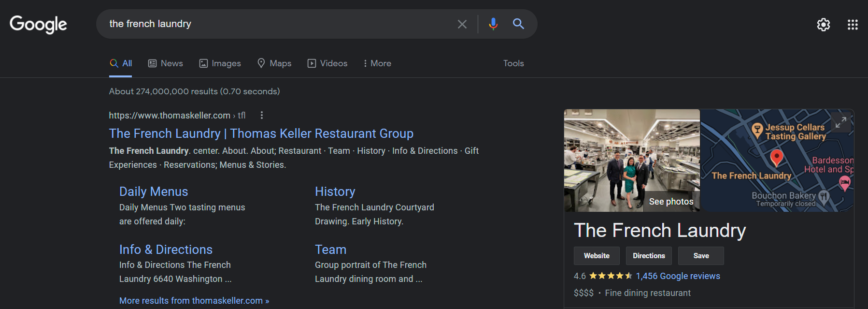Screen dimensions: 868x309
Task: Go to the Maps tab
Action: 274,63
